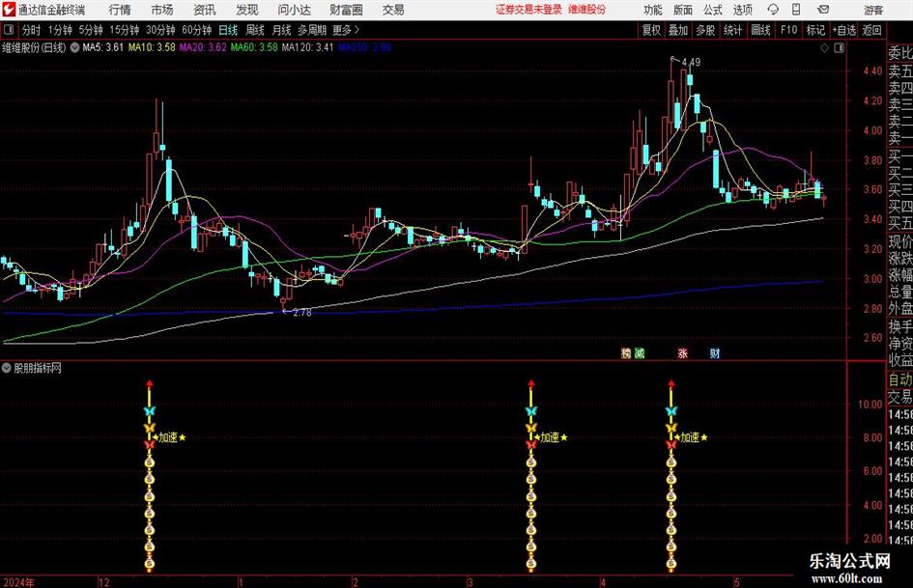Open the 交易 menu
This screenshot has height=588, width=913.
point(393,10)
